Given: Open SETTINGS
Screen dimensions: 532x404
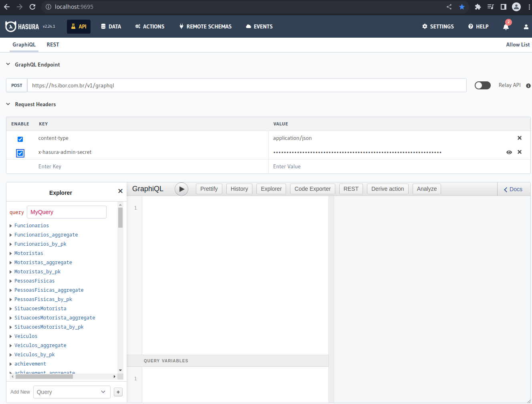Looking at the screenshot, I should pyautogui.click(x=438, y=26).
